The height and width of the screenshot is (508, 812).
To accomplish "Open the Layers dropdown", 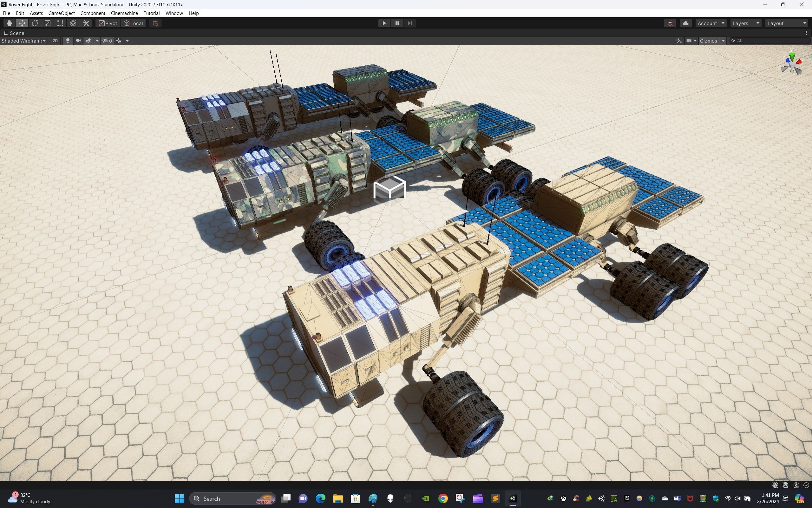I will [746, 23].
